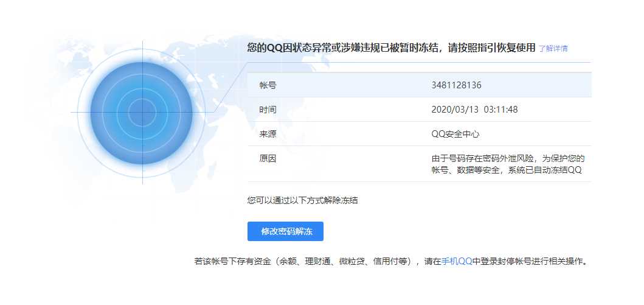Select the account number 3481128136
The width and height of the screenshot is (644, 305).
tap(456, 85)
